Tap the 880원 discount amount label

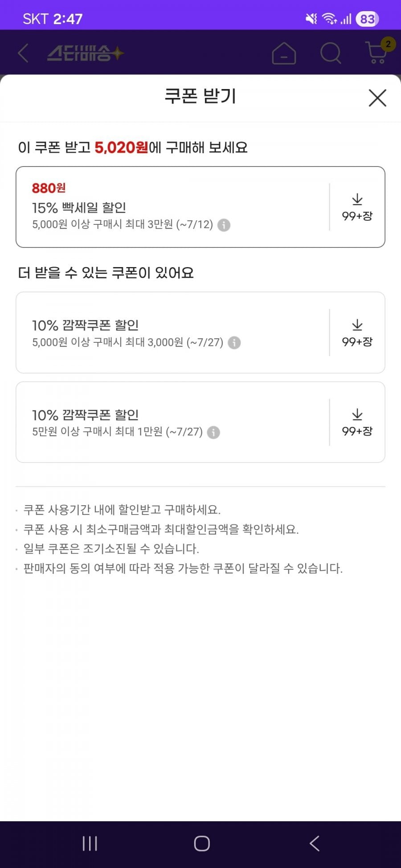pyautogui.click(x=49, y=188)
